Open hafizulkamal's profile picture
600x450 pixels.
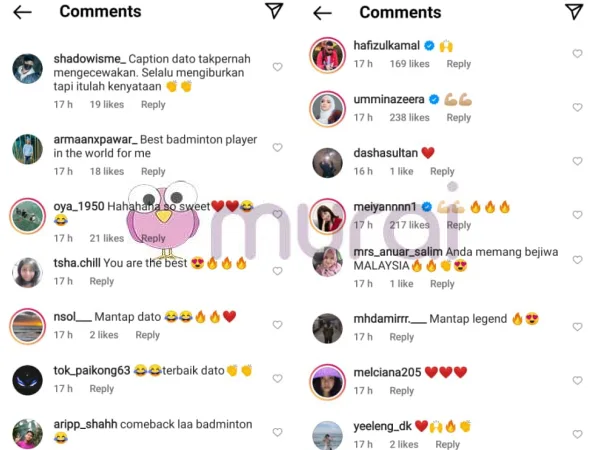pyautogui.click(x=327, y=55)
